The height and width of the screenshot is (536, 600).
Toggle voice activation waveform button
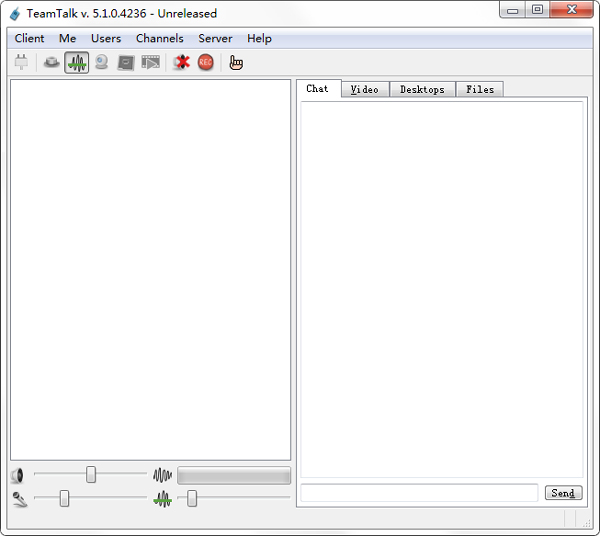click(x=77, y=62)
